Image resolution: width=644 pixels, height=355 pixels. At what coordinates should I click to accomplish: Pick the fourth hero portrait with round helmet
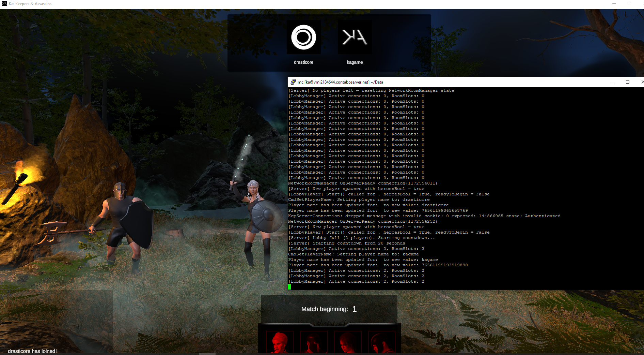(381, 342)
